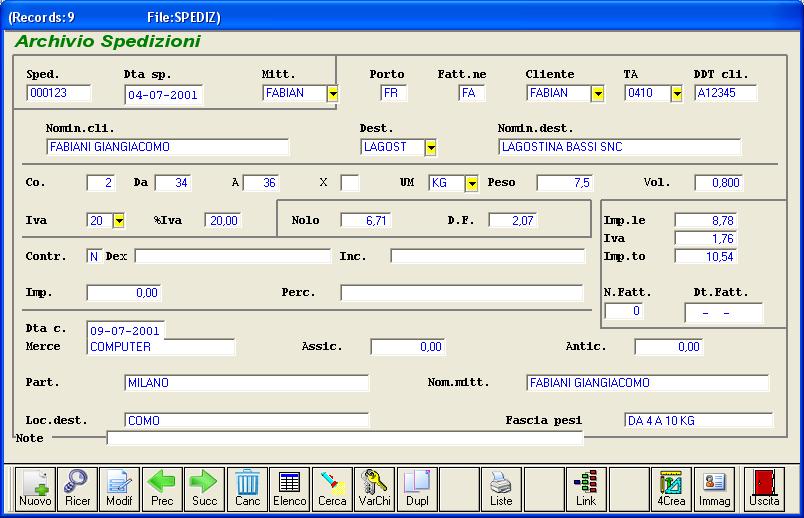Viewport: 804px width, 518px height.
Task: Click the D.F. field 2,07
Action: point(513,221)
